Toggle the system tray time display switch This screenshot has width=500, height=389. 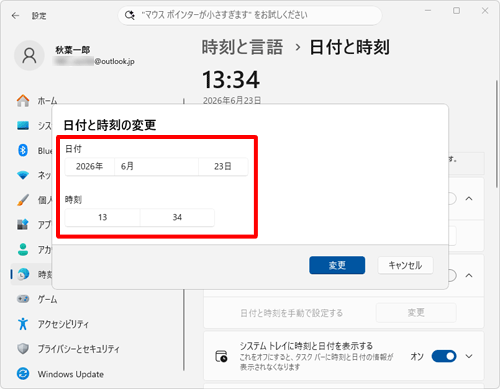444,356
